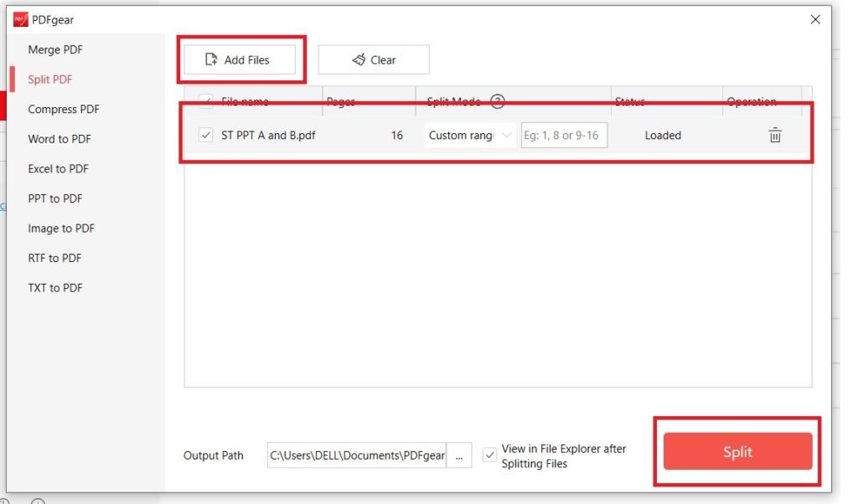The width and height of the screenshot is (858, 504).
Task: Click the Add Files button
Action: point(240,60)
